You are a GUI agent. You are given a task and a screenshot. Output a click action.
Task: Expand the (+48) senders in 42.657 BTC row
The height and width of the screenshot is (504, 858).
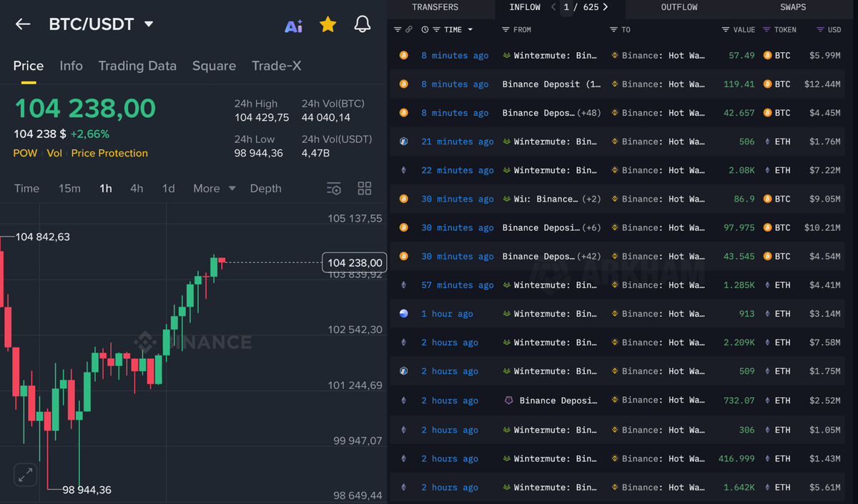coord(588,113)
